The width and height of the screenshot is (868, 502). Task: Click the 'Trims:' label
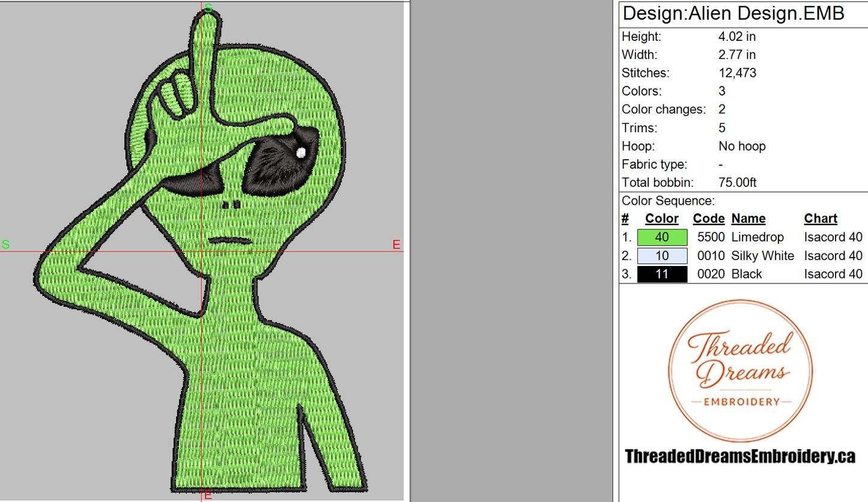pos(639,128)
